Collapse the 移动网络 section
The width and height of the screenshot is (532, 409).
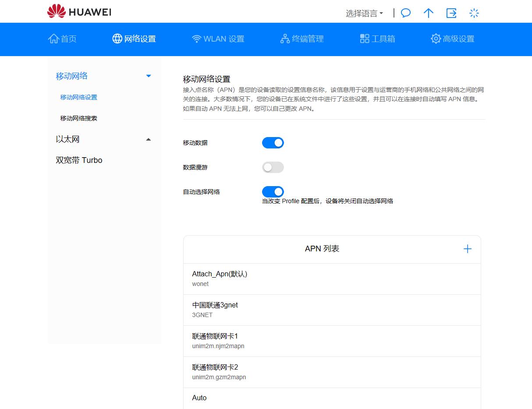(x=148, y=76)
